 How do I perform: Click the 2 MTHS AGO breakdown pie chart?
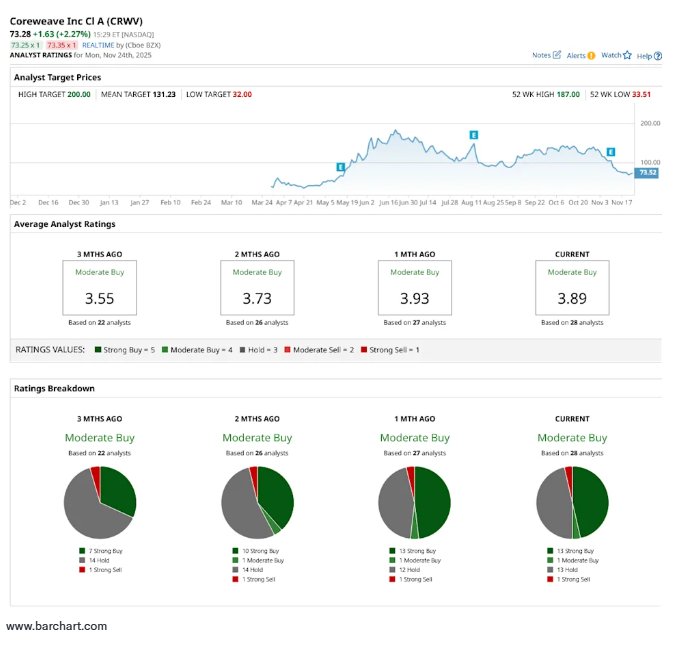[x=257, y=502]
